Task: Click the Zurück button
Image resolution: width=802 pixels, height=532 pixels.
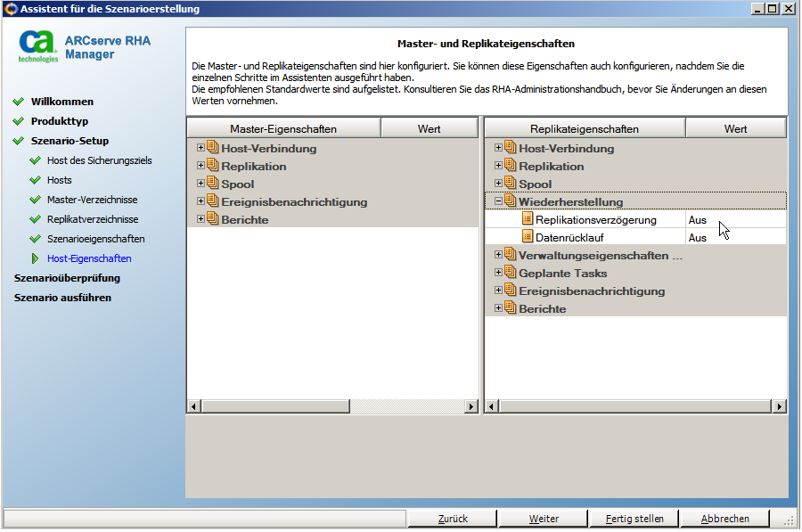Action: 453,519
